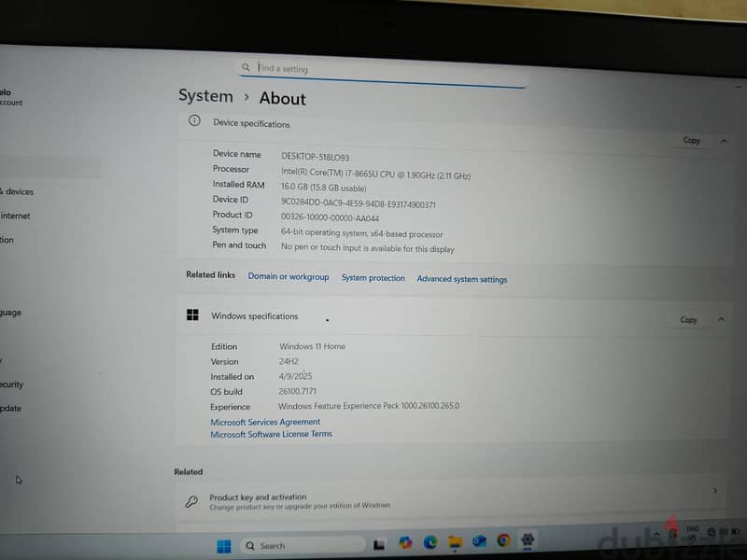Open Product key and activation
Viewport: 747px width, 560px height.
pyautogui.click(x=450, y=500)
